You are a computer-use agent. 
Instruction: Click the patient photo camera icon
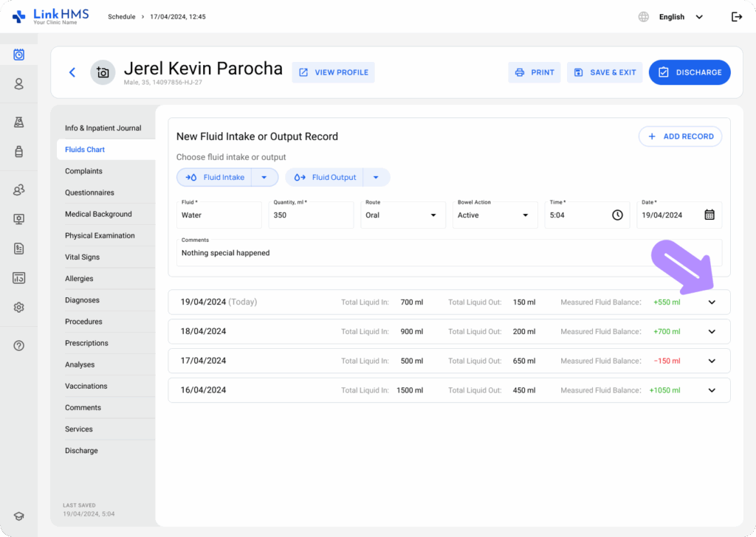click(x=103, y=72)
